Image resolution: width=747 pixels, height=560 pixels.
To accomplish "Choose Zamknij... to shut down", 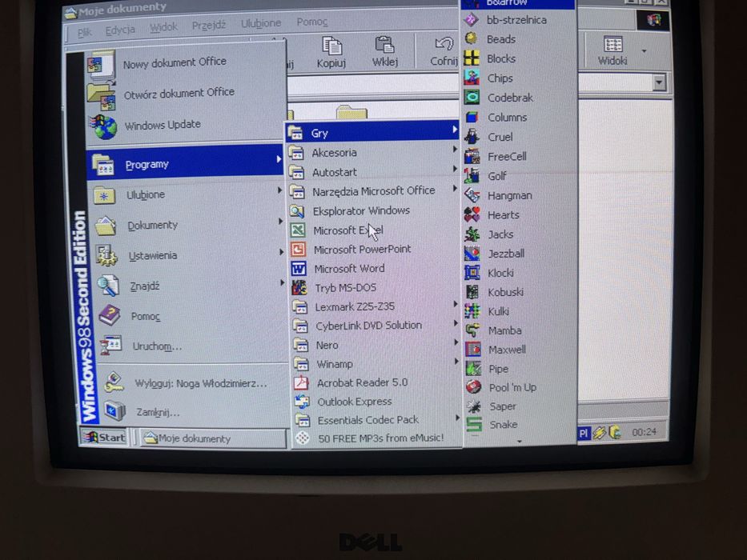I will (x=194, y=411).
